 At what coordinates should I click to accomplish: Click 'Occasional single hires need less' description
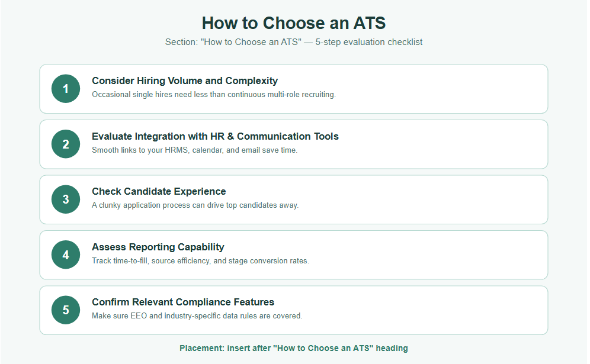(x=214, y=94)
